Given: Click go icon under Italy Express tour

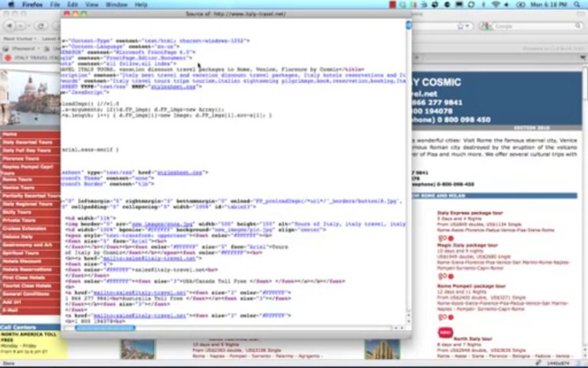Looking at the screenshot, I should (x=446, y=238).
